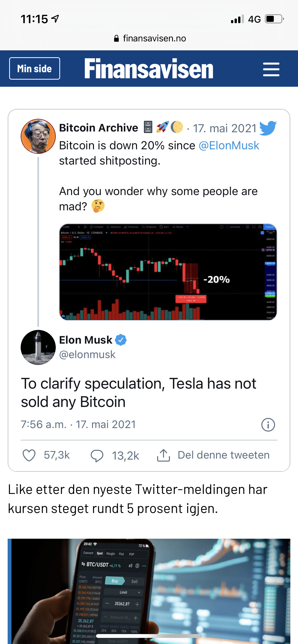Image resolution: width=298 pixels, height=644 pixels.
Task: Tap the padlock icon beside the URL
Action: (x=116, y=38)
